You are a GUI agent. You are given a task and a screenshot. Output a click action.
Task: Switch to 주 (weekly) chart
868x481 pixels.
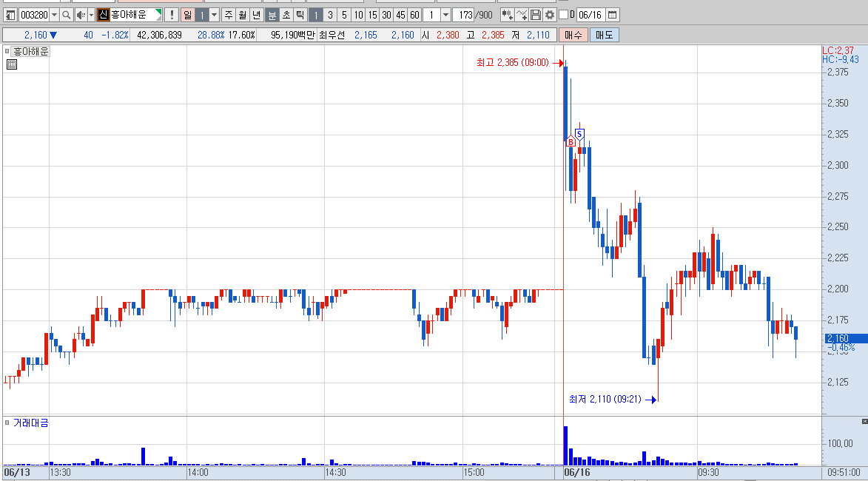pos(229,15)
